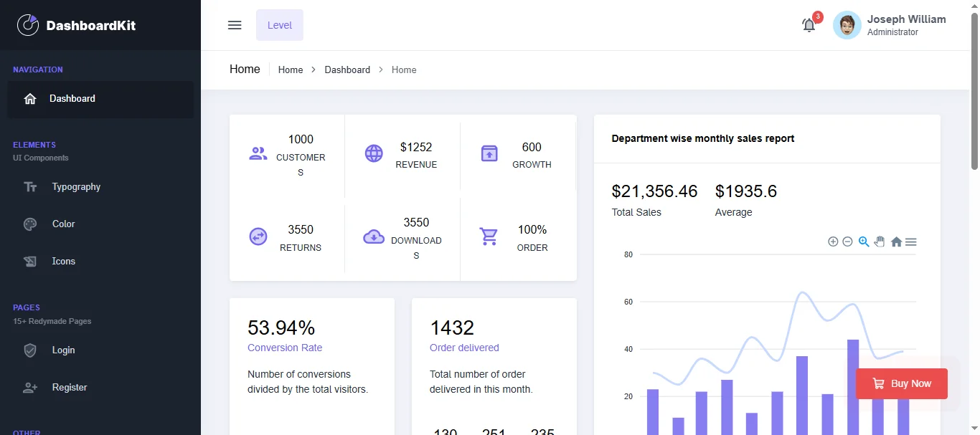Image resolution: width=980 pixels, height=435 pixels.
Task: Click the Icons item's sidebar icon
Action: click(x=30, y=261)
